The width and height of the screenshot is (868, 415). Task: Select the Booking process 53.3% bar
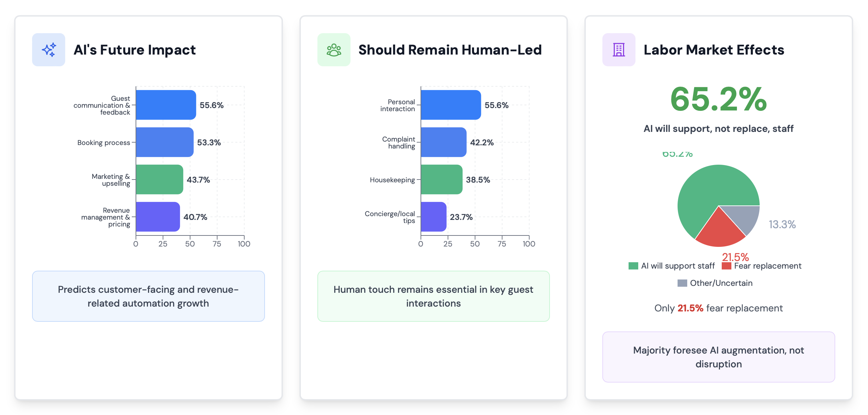pyautogui.click(x=165, y=142)
